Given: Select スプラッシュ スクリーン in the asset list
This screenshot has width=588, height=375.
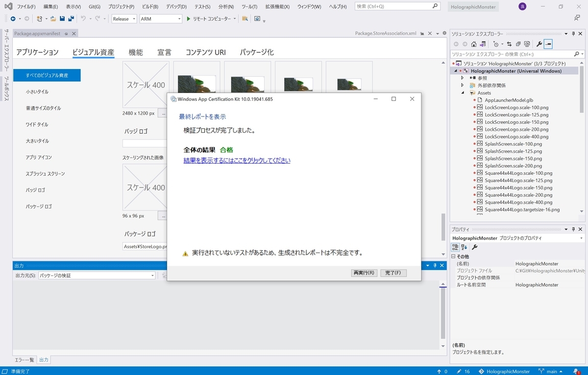Looking at the screenshot, I should [x=45, y=174].
